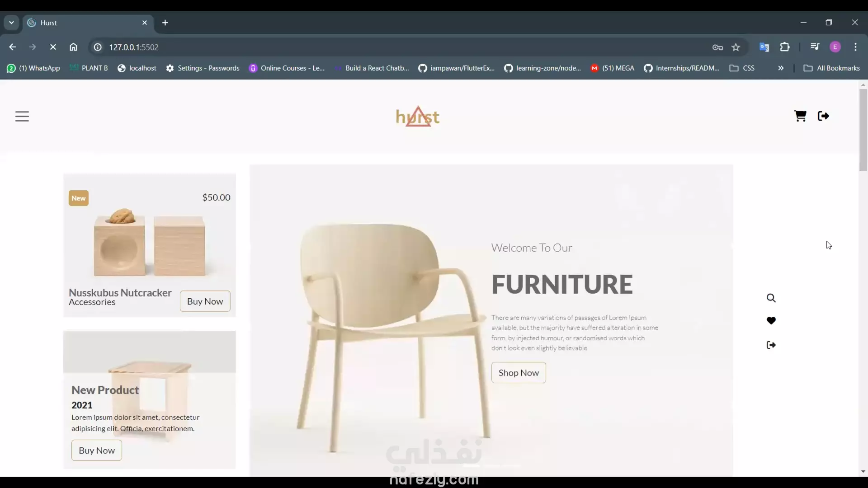Open Internships/README GitHub bookmark
868x488 pixels.
[682, 68]
